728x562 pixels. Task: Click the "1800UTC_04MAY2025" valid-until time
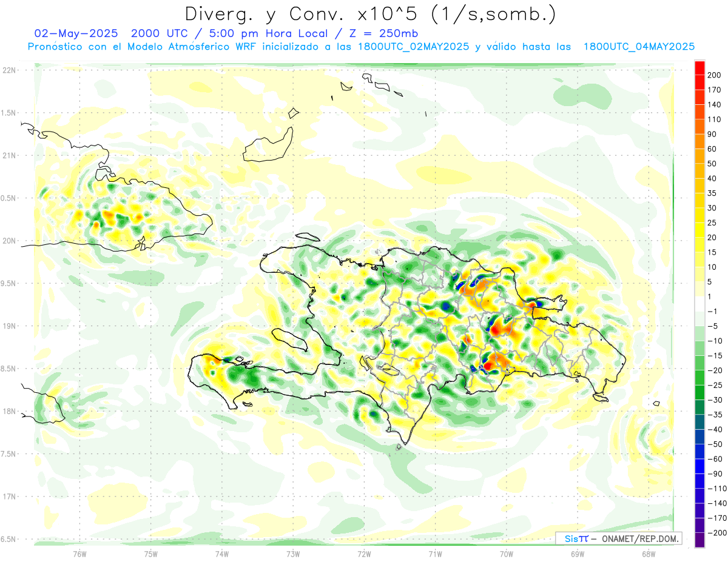coord(639,47)
